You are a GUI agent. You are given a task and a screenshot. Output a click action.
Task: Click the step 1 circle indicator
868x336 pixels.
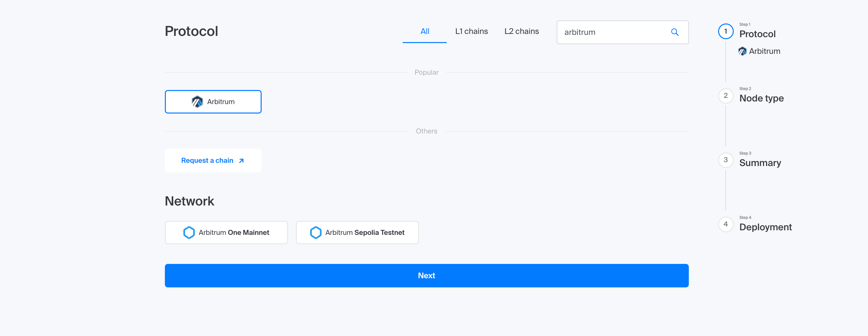tap(726, 31)
